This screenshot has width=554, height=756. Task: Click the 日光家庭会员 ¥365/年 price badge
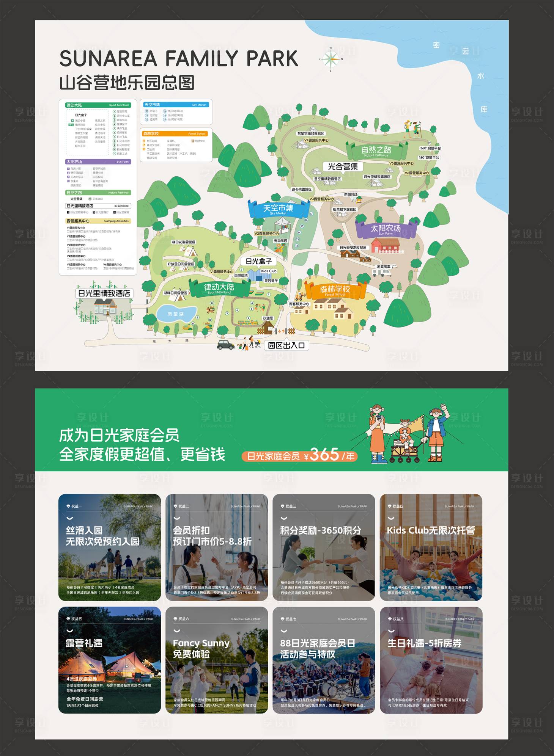pos(300,455)
